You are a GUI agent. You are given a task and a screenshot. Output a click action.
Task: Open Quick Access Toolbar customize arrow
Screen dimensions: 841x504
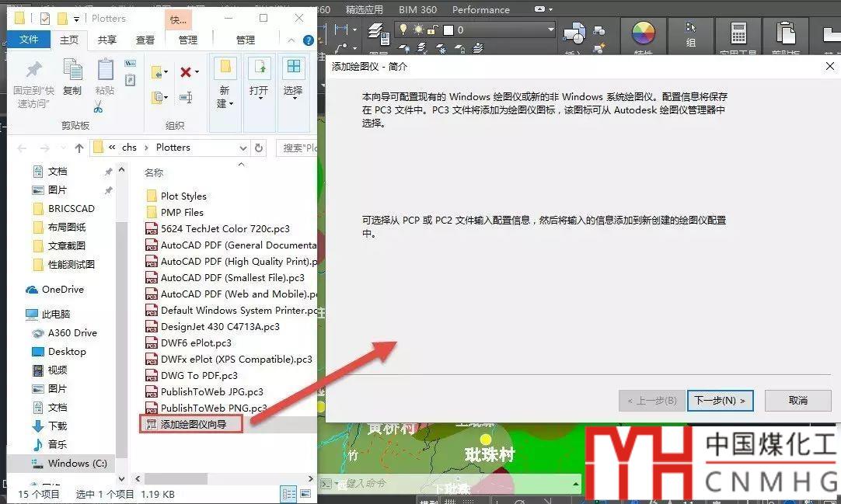[77, 19]
